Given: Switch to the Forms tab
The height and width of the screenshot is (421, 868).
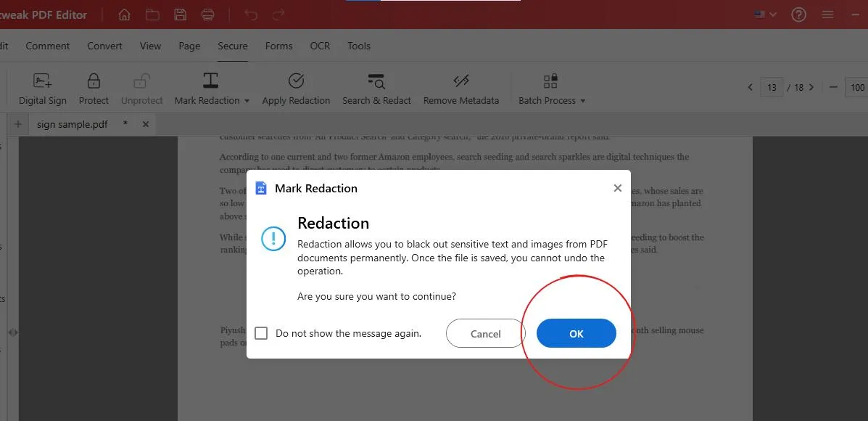Looking at the screenshot, I should [278, 46].
